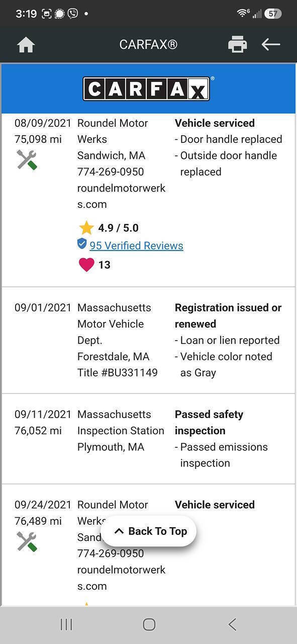Select the CARFAX® header title

(148, 45)
